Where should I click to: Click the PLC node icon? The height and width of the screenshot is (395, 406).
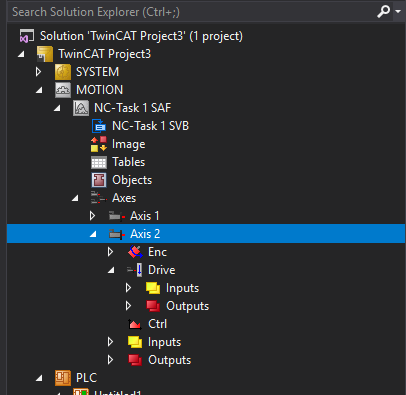[63, 378]
